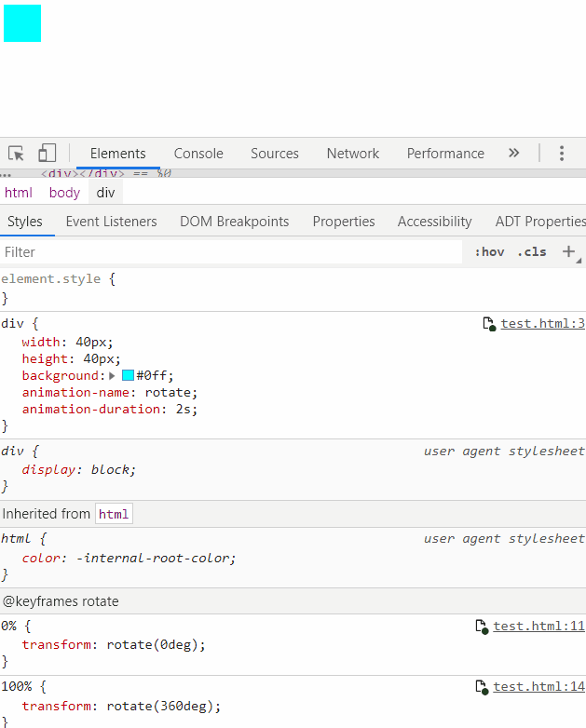Select html in the breadcrumb
This screenshot has height=728, width=586.
pos(19,192)
